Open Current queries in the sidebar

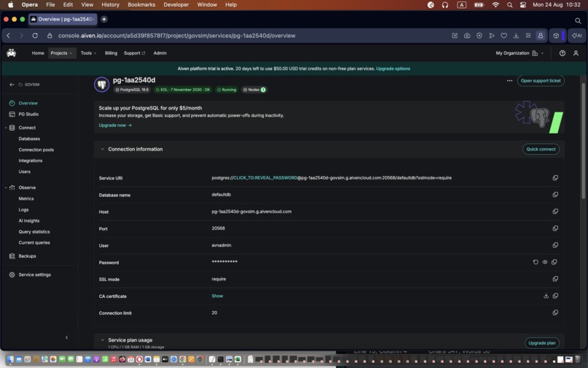point(34,242)
